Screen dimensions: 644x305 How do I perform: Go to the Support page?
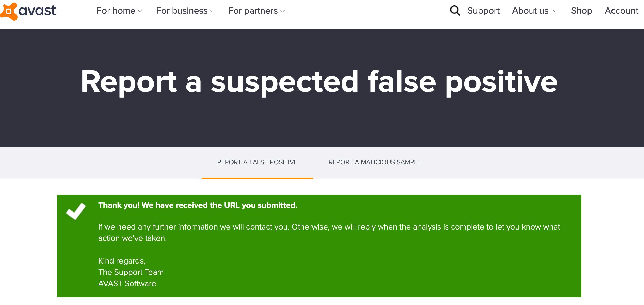[483, 11]
